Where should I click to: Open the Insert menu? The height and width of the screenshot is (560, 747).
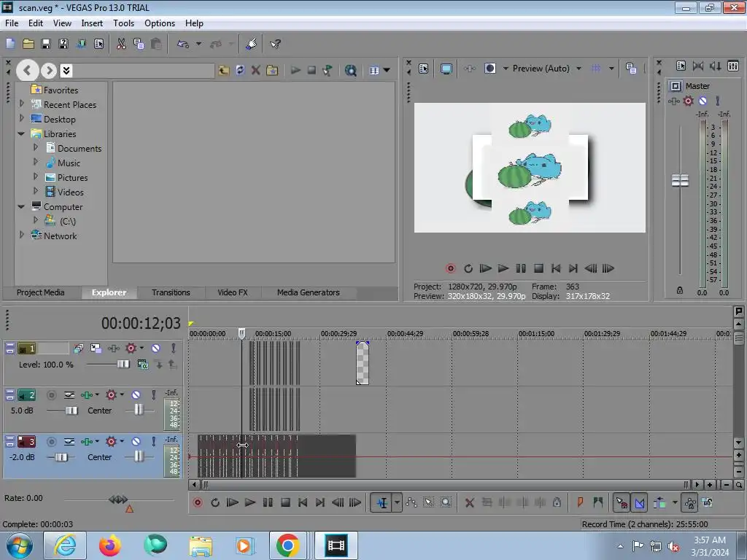[91, 23]
